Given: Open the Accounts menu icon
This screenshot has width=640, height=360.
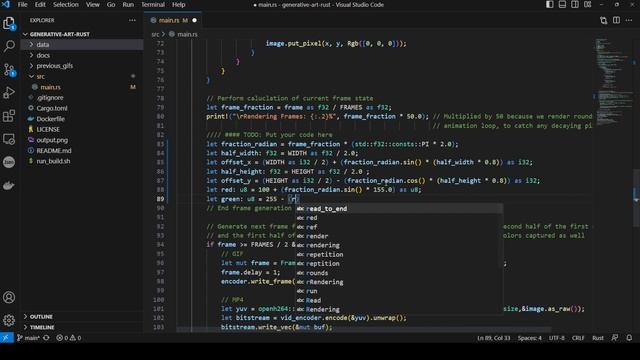Looking at the screenshot, I should click(x=9, y=297).
